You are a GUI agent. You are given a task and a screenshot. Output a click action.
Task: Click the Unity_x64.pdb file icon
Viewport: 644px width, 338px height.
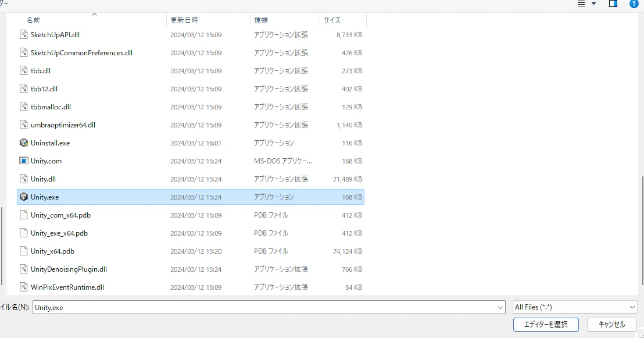(24, 251)
